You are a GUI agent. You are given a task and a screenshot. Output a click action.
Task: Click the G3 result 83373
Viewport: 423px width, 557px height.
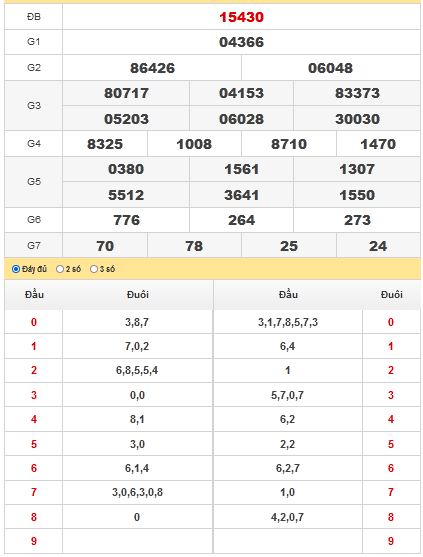tap(357, 93)
